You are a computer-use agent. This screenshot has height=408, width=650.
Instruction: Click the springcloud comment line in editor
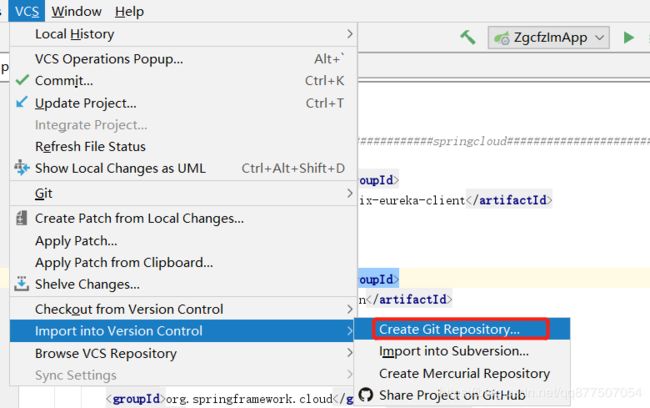point(504,141)
